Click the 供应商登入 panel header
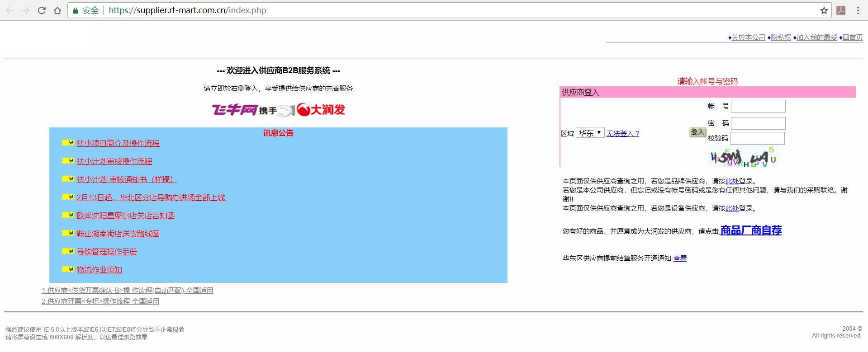Viewport: 868px width, 352px height. pos(708,92)
